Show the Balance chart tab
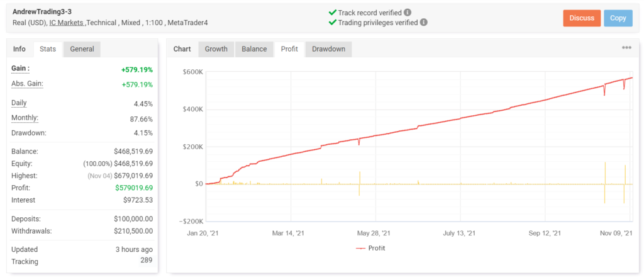This screenshot has width=644, height=277. [255, 49]
